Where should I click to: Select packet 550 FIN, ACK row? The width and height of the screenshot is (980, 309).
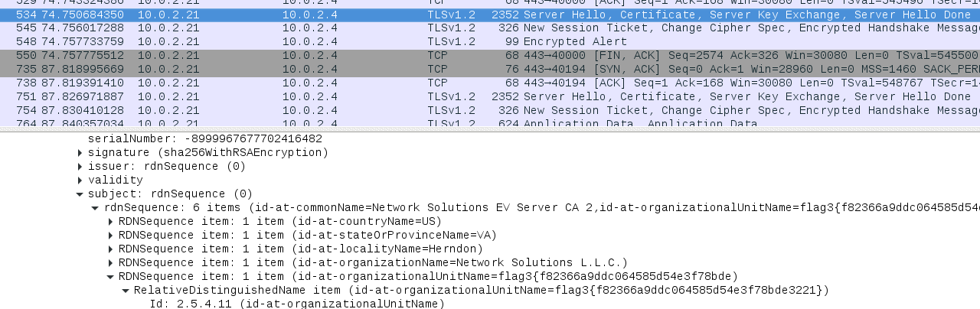(x=490, y=56)
